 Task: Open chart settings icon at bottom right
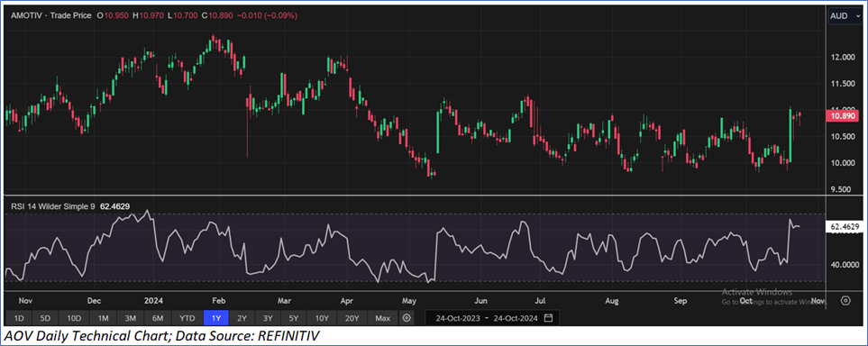845,301
